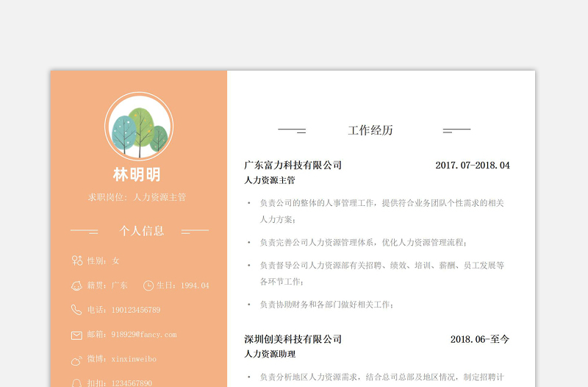Click the trees avatar picture
588x387 pixels.
click(139, 127)
